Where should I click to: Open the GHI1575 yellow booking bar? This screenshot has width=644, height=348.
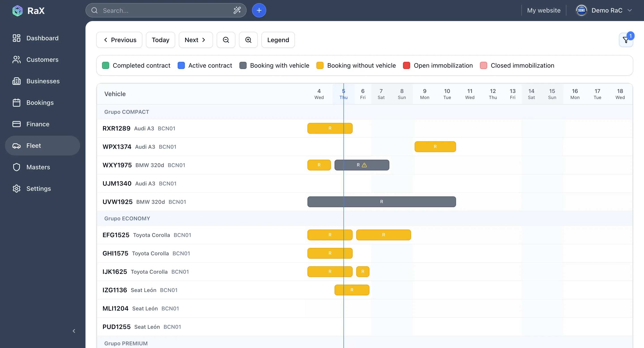pyautogui.click(x=330, y=253)
